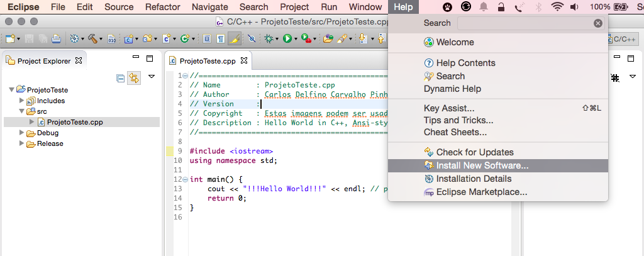Click the New Source Folder icon

click(x=147, y=38)
